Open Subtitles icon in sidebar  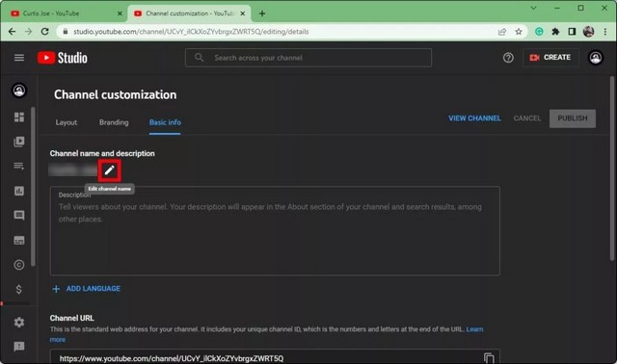point(19,240)
